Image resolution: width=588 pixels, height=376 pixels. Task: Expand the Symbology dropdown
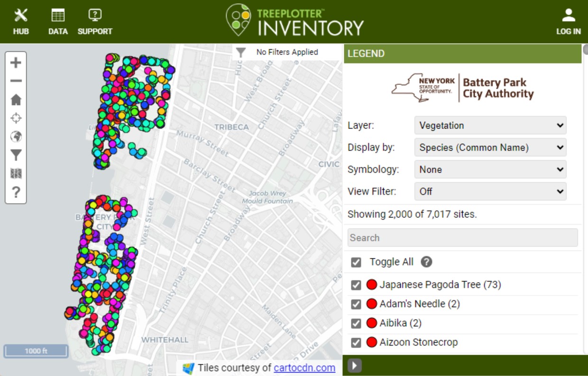[x=490, y=169]
